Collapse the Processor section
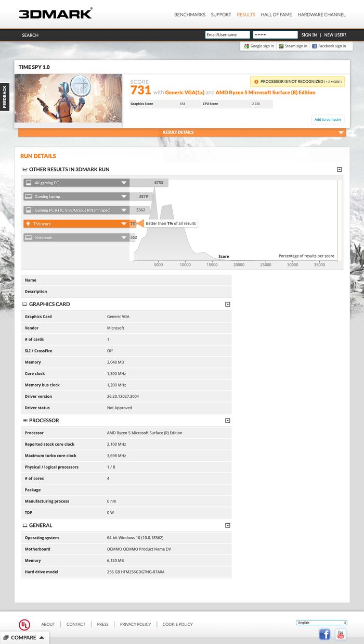Image resolution: width=364 pixels, height=644 pixels. [227, 421]
